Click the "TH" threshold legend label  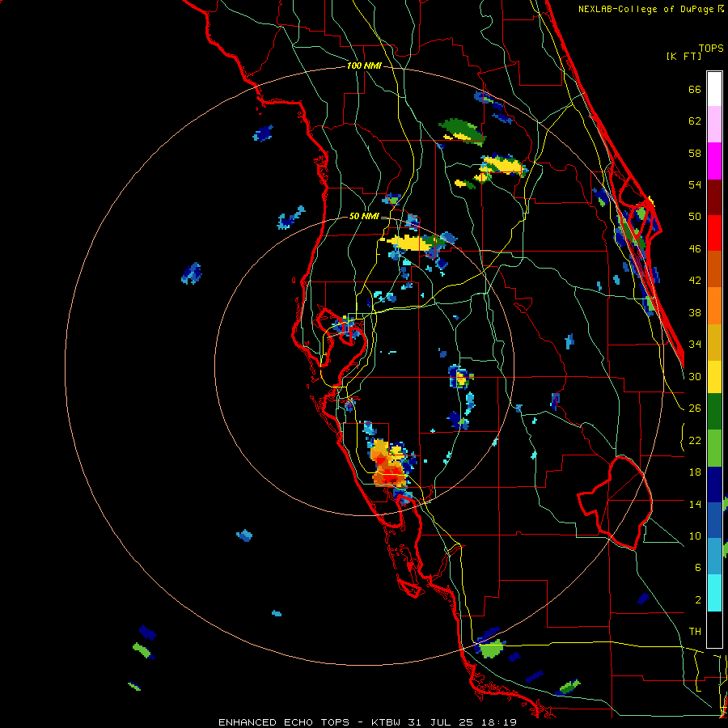coord(695,632)
